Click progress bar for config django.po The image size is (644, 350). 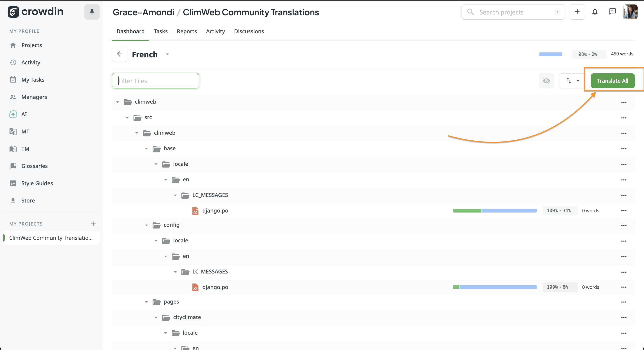tap(495, 287)
